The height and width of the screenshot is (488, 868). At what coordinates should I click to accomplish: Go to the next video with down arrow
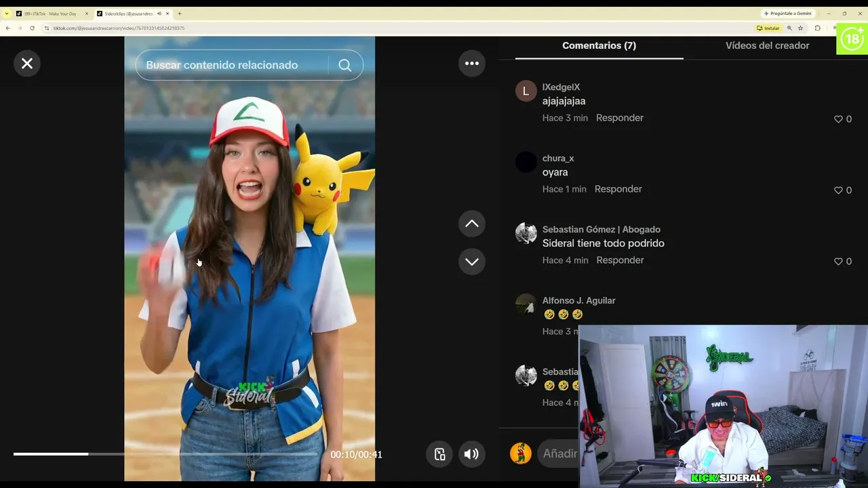472,262
